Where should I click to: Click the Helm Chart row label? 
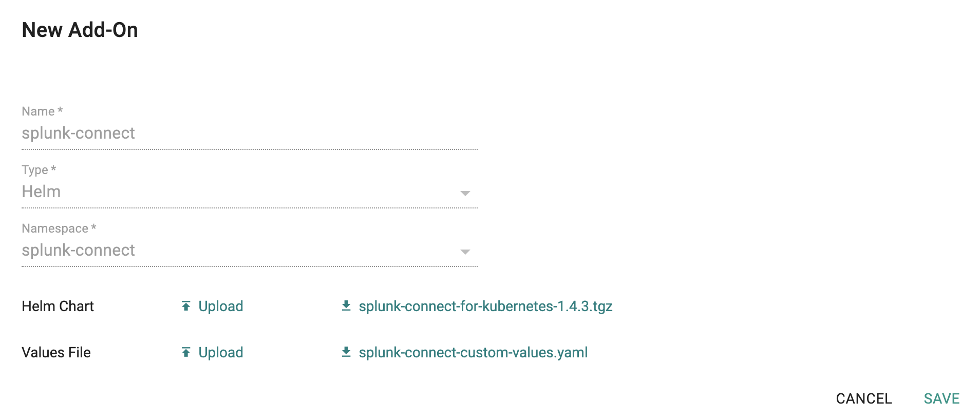[x=58, y=306]
